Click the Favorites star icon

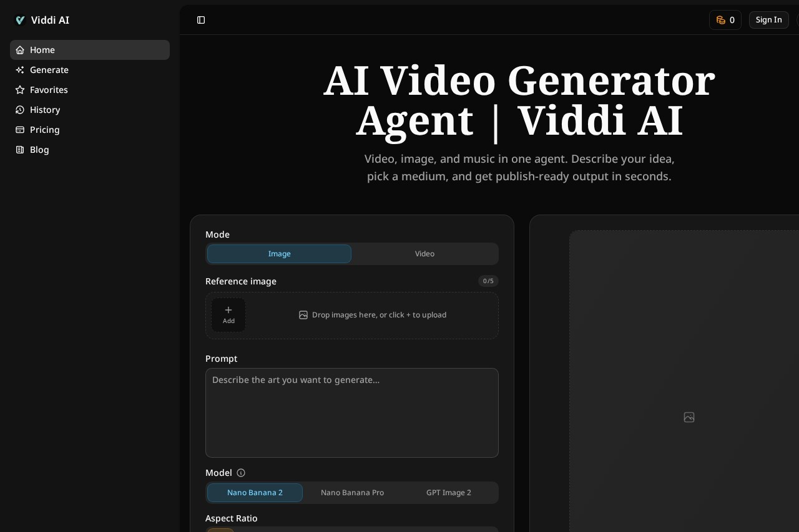tap(20, 90)
